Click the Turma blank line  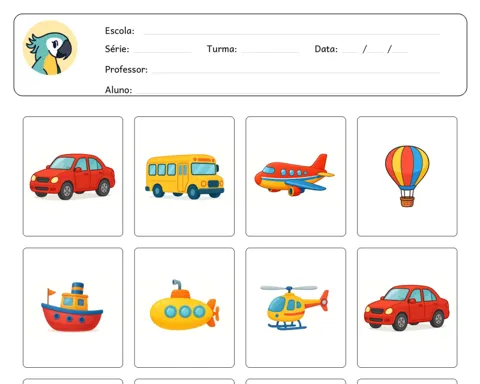coord(270,52)
